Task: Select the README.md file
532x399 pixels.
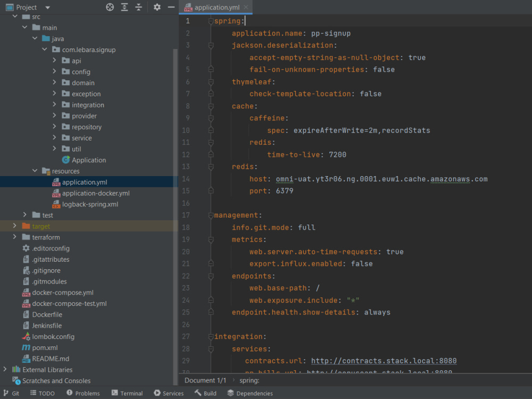Action: pos(45,359)
